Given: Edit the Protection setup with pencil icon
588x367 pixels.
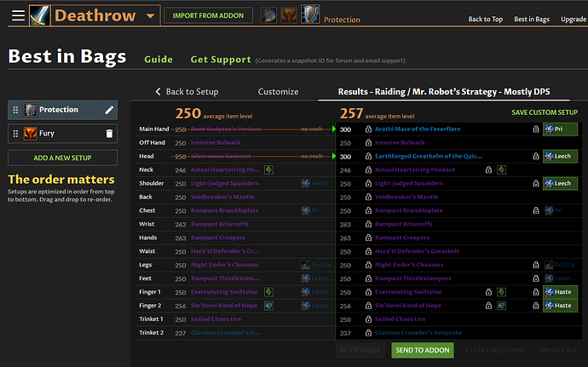Looking at the screenshot, I should click(109, 110).
